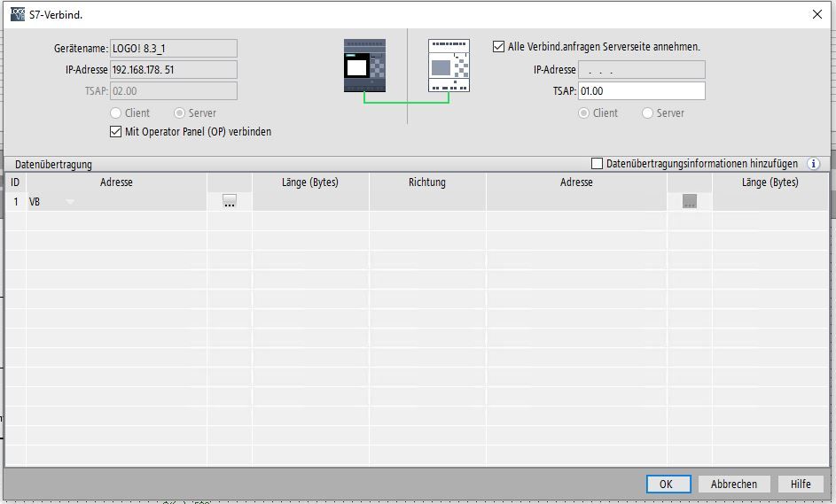Select the local Client radio button
The height and width of the screenshot is (504, 836).
point(116,113)
